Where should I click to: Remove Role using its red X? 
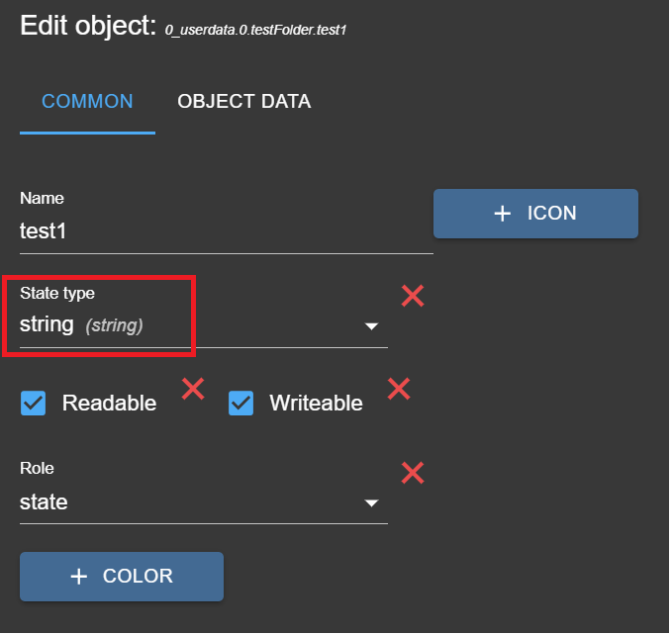pos(413,474)
